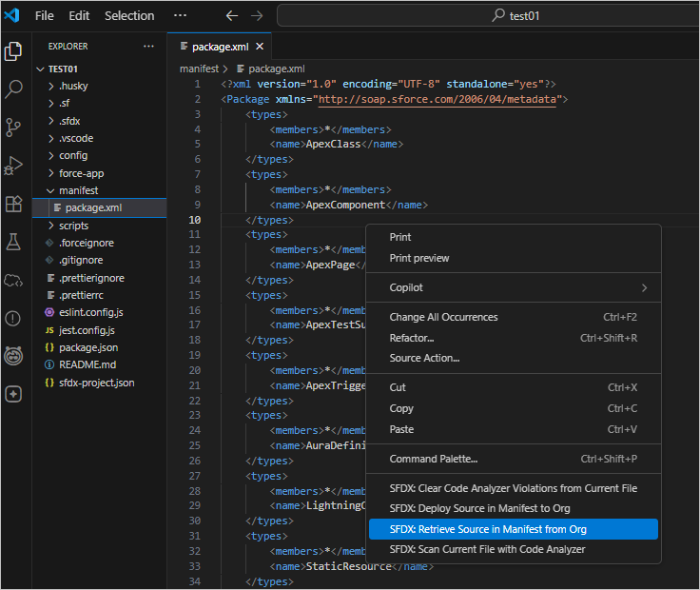Expand the .vscode folder
The height and width of the screenshot is (590, 700).
tap(99, 138)
